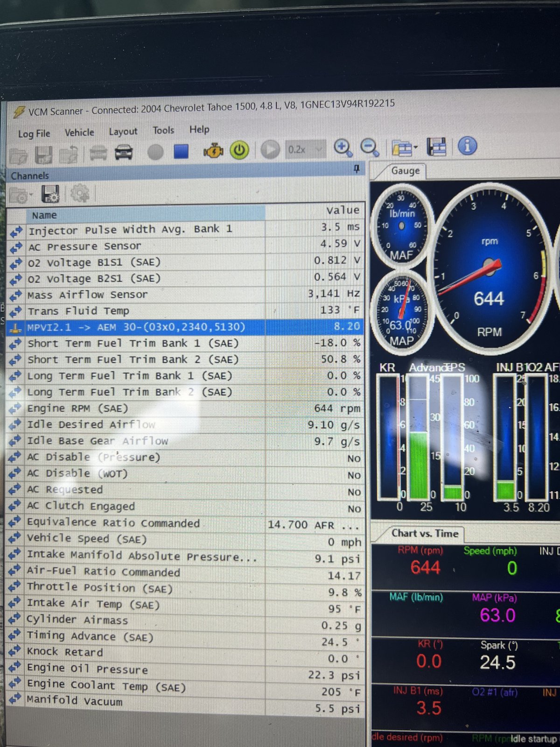Open vehicle controls with the green power icon
Screen dimensions: 560x747
pos(239,150)
